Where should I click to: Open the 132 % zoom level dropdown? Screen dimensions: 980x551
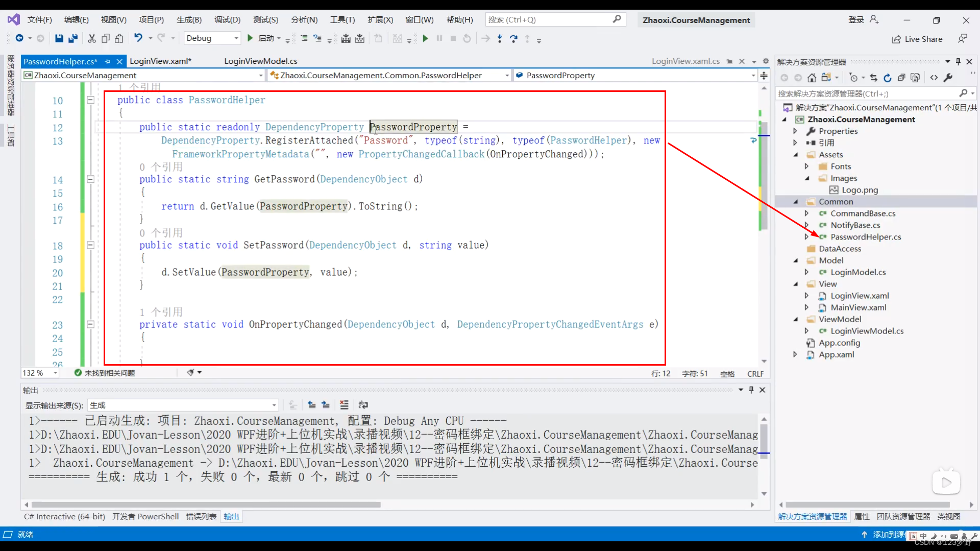(x=40, y=373)
